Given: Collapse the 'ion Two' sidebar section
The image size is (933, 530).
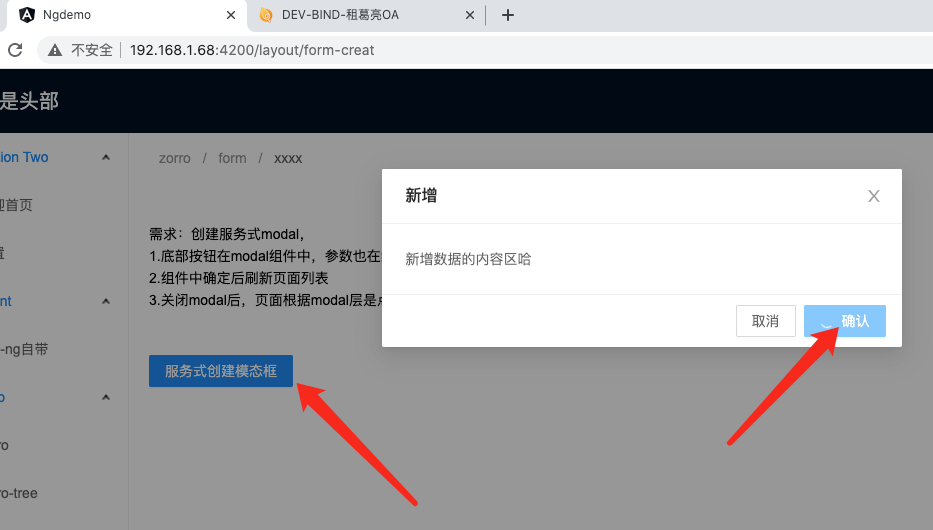Looking at the screenshot, I should coord(106,158).
